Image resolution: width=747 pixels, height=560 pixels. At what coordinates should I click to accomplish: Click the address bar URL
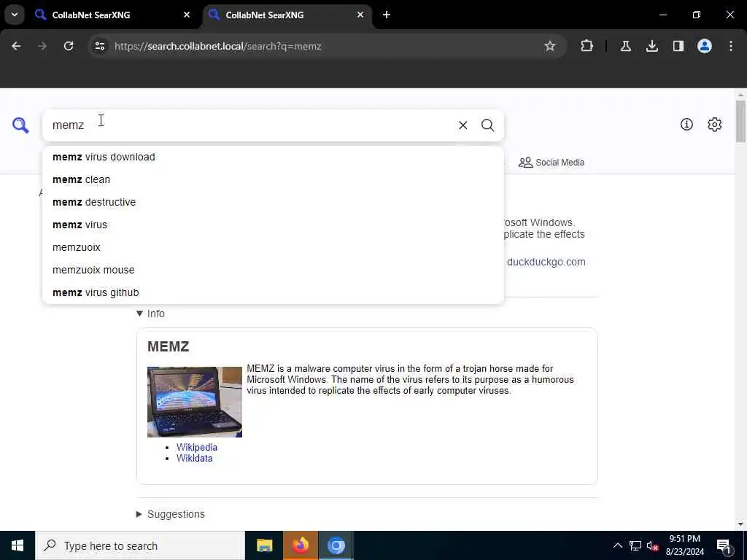click(217, 46)
